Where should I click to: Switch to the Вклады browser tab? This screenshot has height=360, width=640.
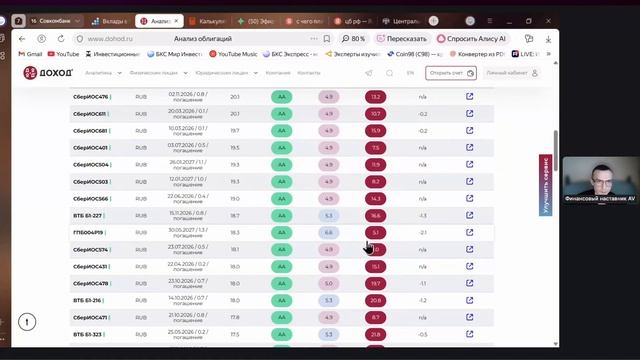coord(111,21)
